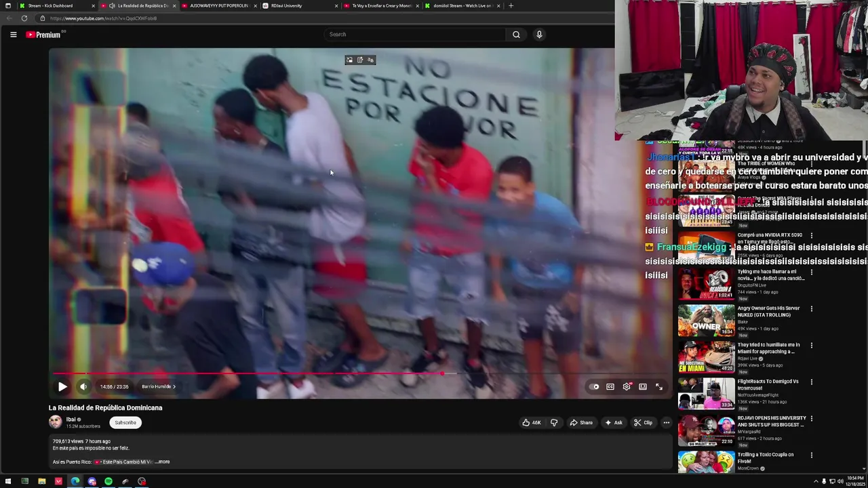Click the browser back arrow
This screenshot has height=488, width=868.
[x=9, y=18]
